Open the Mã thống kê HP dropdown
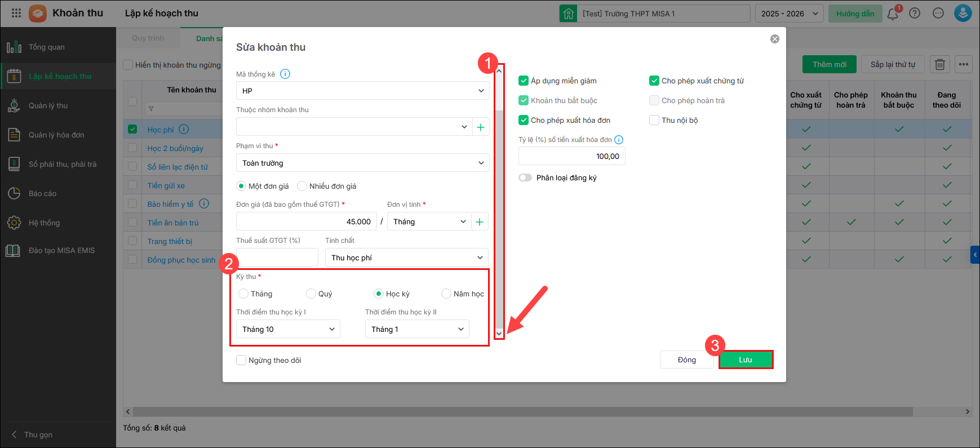This screenshot has width=980, height=448. (363, 91)
